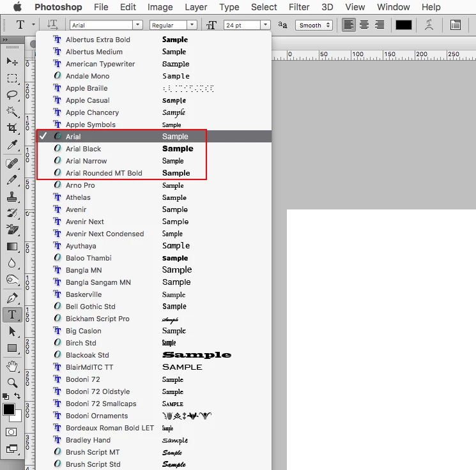Select the Gradient tool
Viewport: 476px width, 470px height.
click(12, 246)
